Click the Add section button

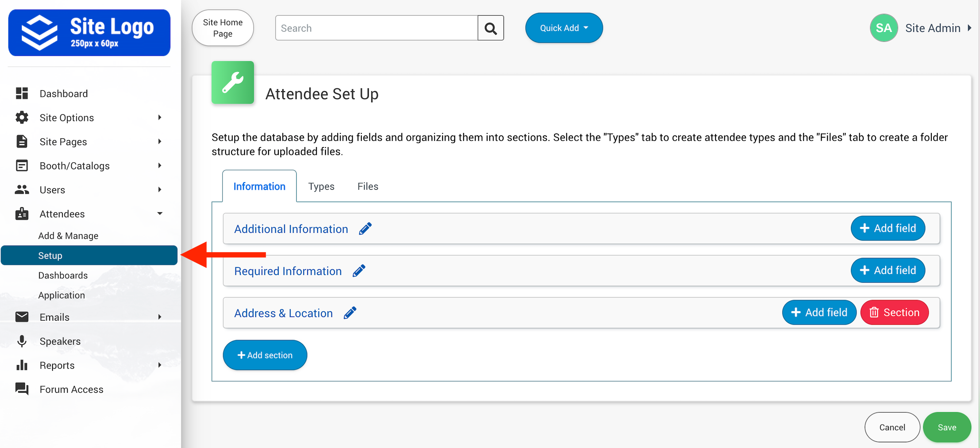coord(265,355)
